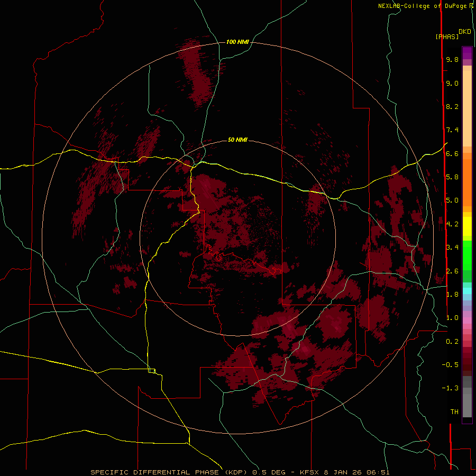The width and height of the screenshot is (476, 476).
Task: Click the 3.4 value on the scale
Action: (452, 248)
